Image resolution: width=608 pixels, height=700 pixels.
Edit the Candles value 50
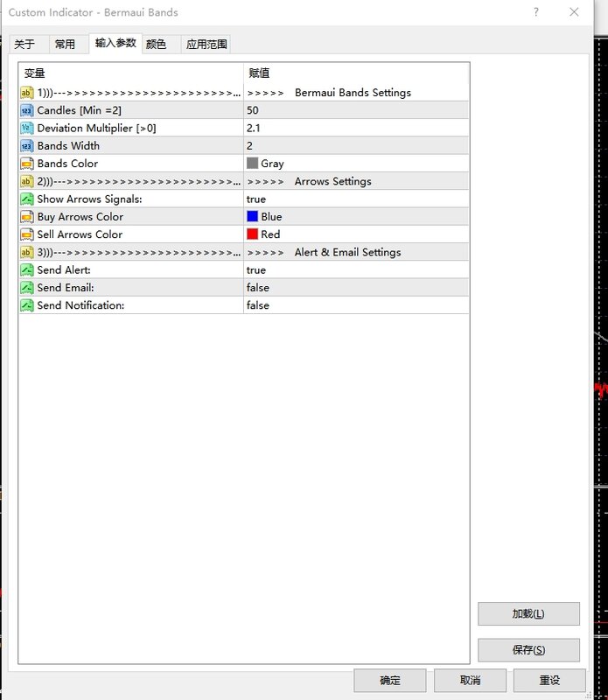pos(253,110)
